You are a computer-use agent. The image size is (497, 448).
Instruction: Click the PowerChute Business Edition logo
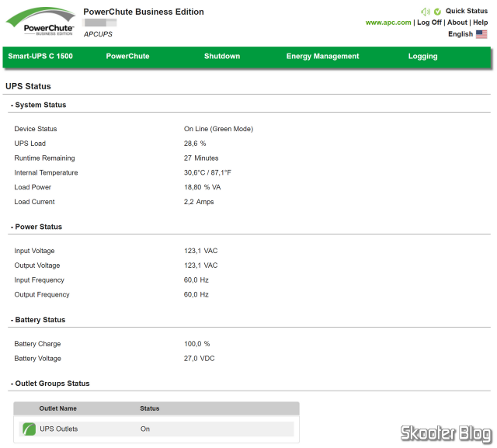point(40,22)
